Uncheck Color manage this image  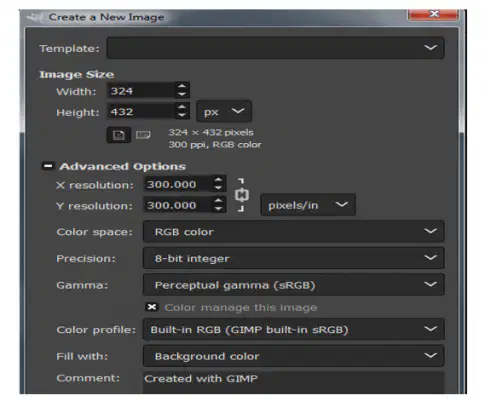click(152, 307)
